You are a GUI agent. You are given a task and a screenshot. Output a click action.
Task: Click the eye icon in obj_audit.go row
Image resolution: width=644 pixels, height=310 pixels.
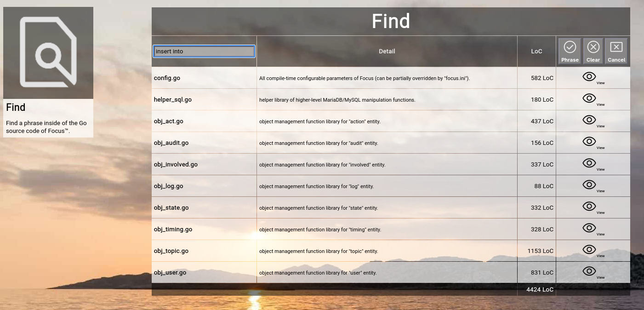coord(589,142)
